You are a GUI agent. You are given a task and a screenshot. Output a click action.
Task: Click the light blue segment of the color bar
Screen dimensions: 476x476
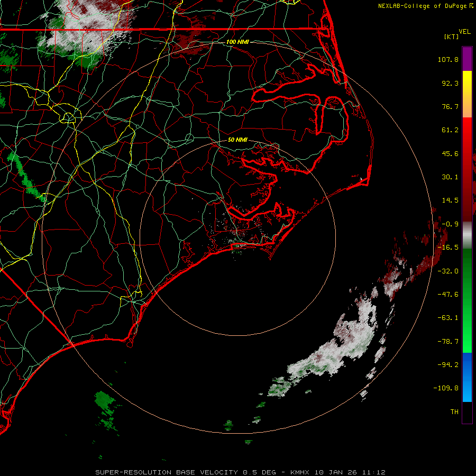(x=467, y=393)
